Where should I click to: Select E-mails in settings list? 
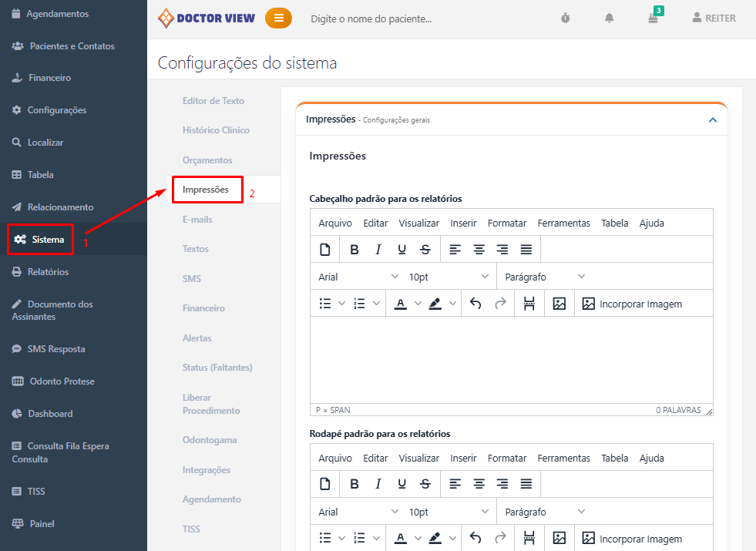click(197, 220)
